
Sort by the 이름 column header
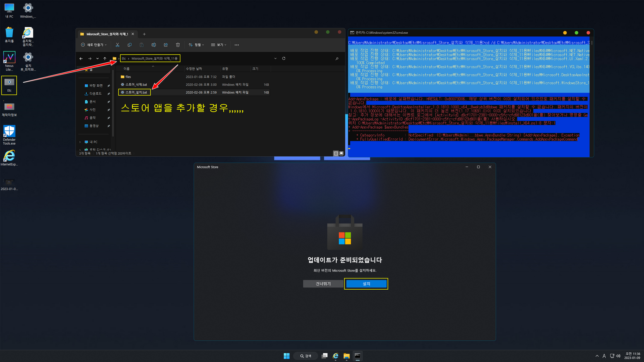click(127, 69)
